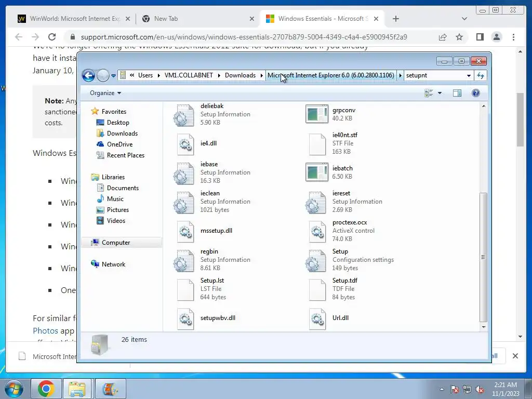The image size is (532, 399).
Task: Open Videos library
Action: click(116, 220)
